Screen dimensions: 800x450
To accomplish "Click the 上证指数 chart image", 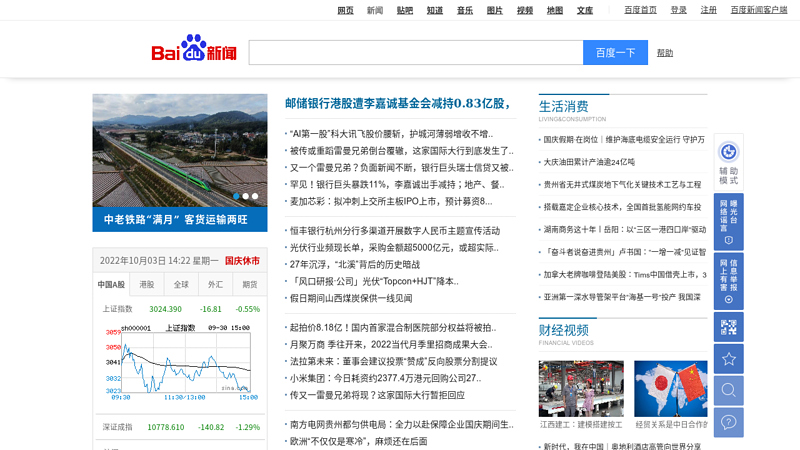I will click(182, 363).
